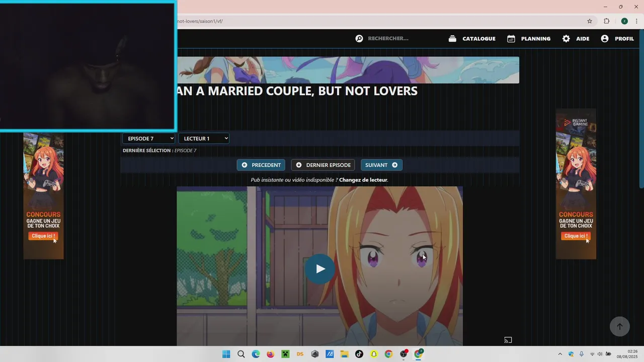Open the first Chrome icon on the taskbar

pyautogui.click(x=388, y=354)
